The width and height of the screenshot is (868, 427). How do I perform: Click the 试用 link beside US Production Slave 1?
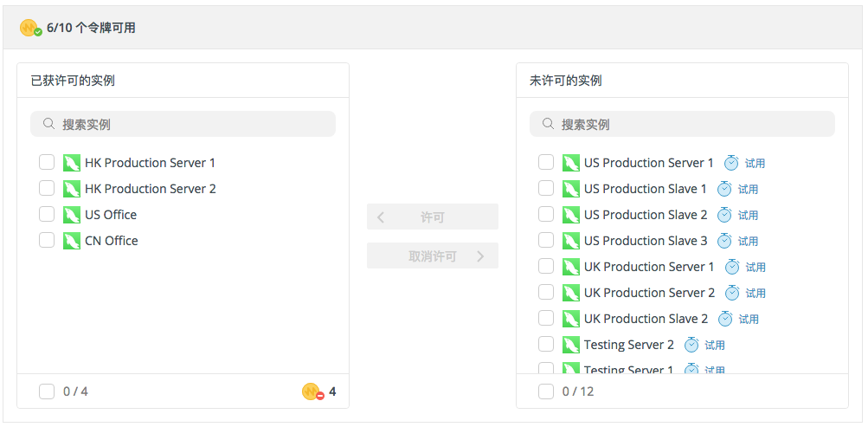pyautogui.click(x=748, y=189)
